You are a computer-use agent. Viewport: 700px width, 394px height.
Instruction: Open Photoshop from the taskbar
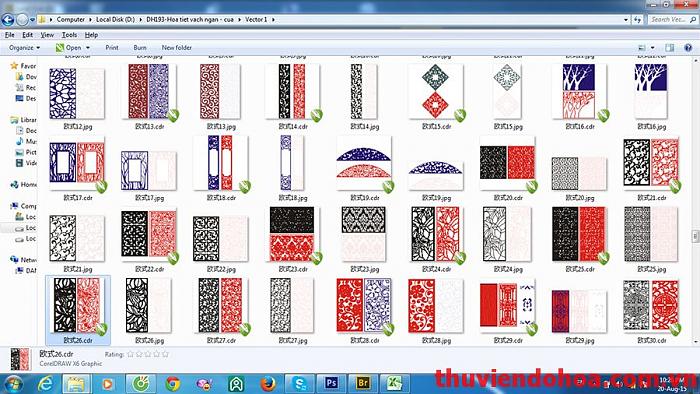click(331, 383)
